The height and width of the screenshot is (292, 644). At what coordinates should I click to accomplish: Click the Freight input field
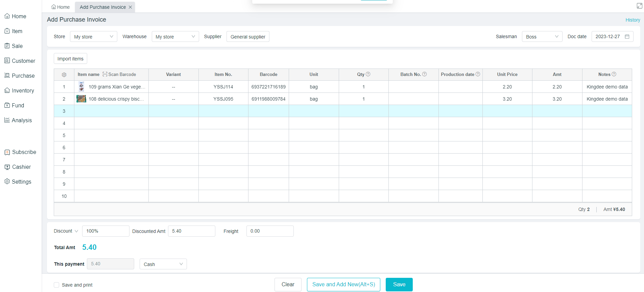[x=270, y=231]
